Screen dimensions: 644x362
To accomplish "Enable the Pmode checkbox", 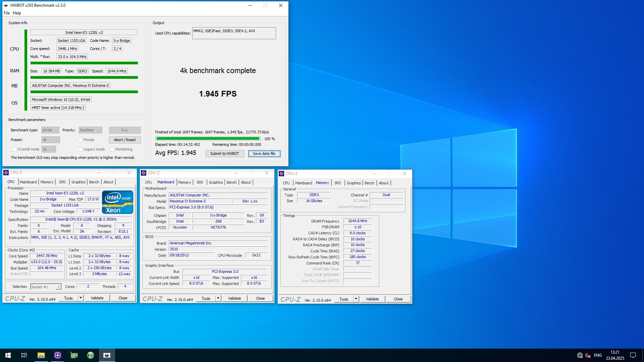I will (x=80, y=140).
